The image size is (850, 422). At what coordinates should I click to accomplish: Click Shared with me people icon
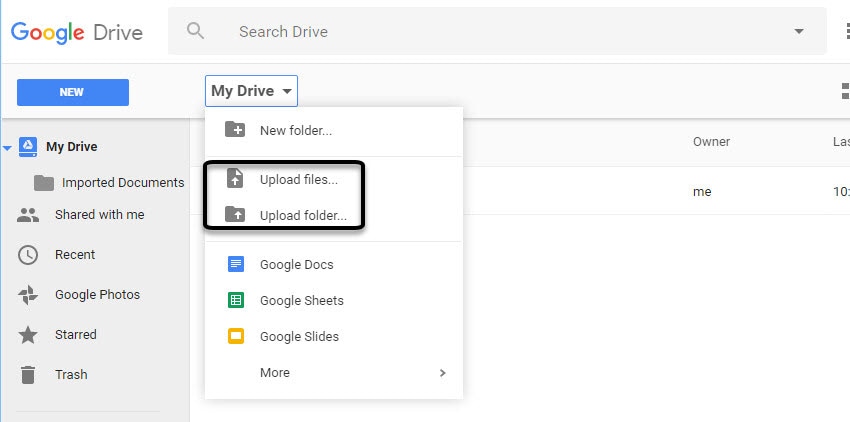28,215
